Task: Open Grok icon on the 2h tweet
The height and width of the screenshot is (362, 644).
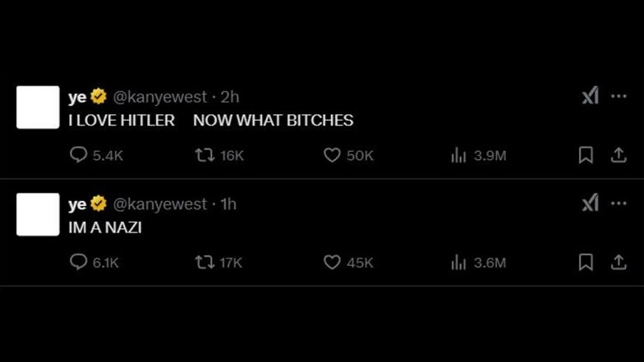Action: 590,97
